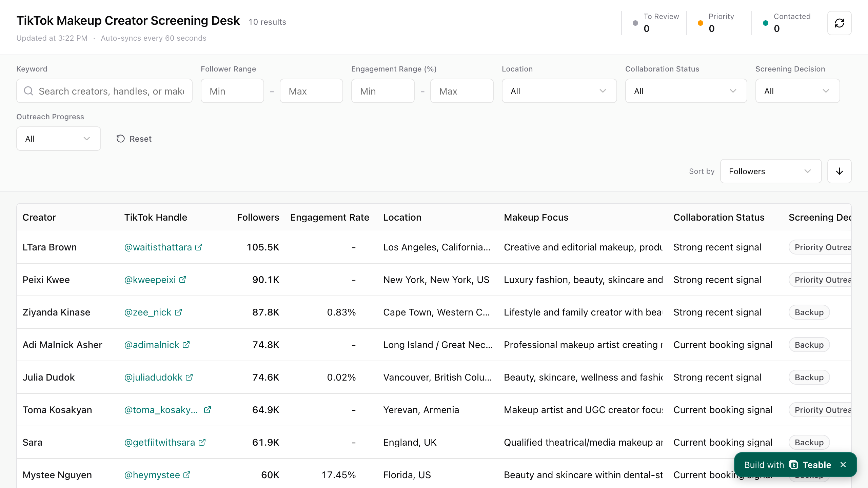Open the Collaboration Status filter dropdown

tap(686, 91)
